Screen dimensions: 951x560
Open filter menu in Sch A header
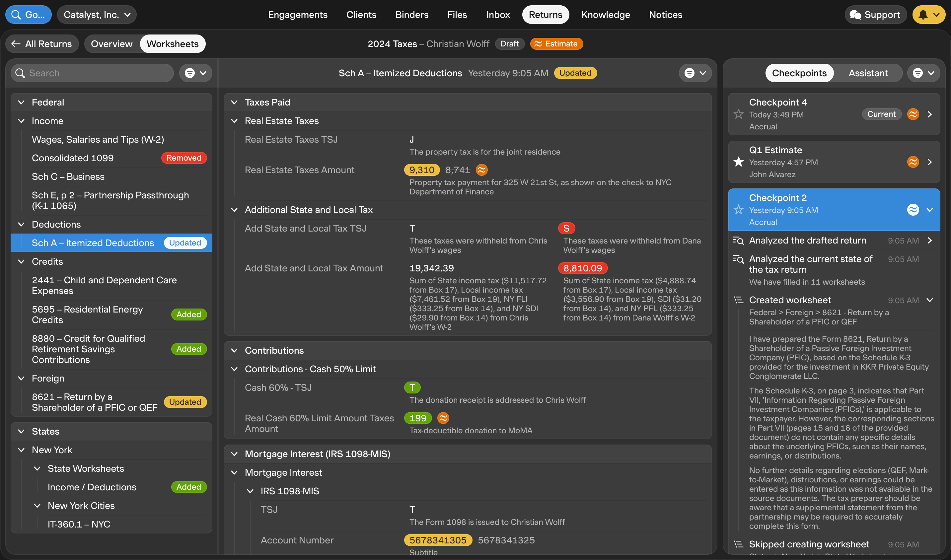(695, 73)
